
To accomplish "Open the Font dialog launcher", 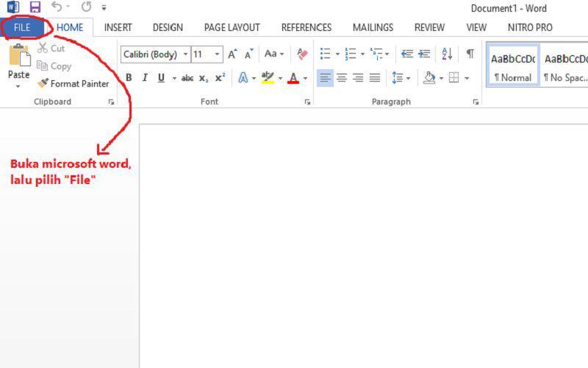I will (x=307, y=102).
